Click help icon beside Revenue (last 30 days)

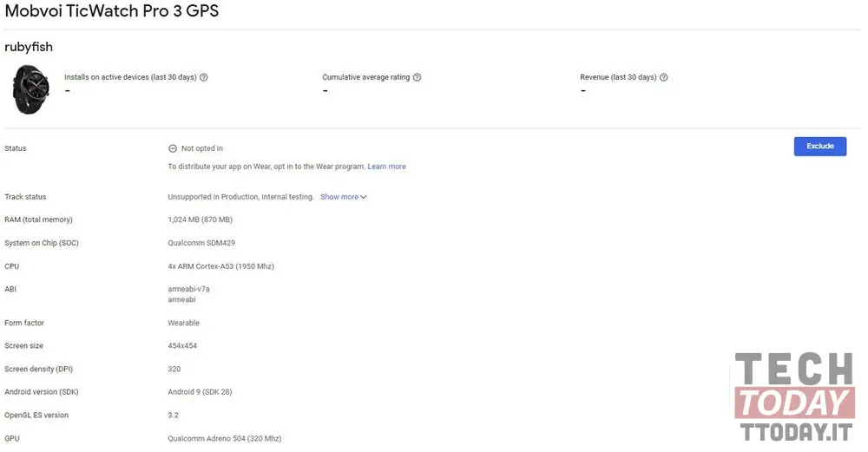point(664,77)
